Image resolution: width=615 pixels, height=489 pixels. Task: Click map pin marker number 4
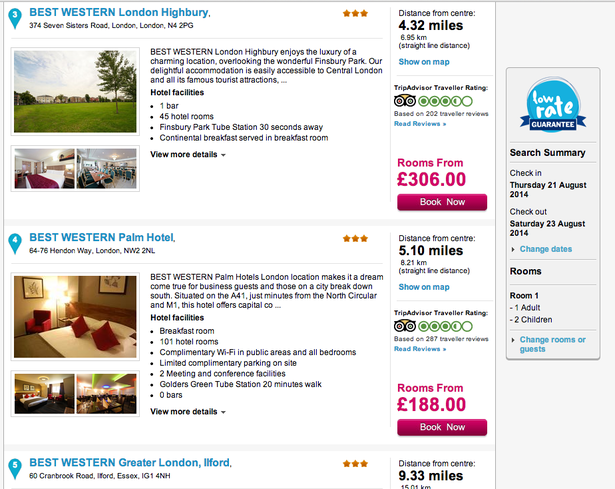(14, 242)
